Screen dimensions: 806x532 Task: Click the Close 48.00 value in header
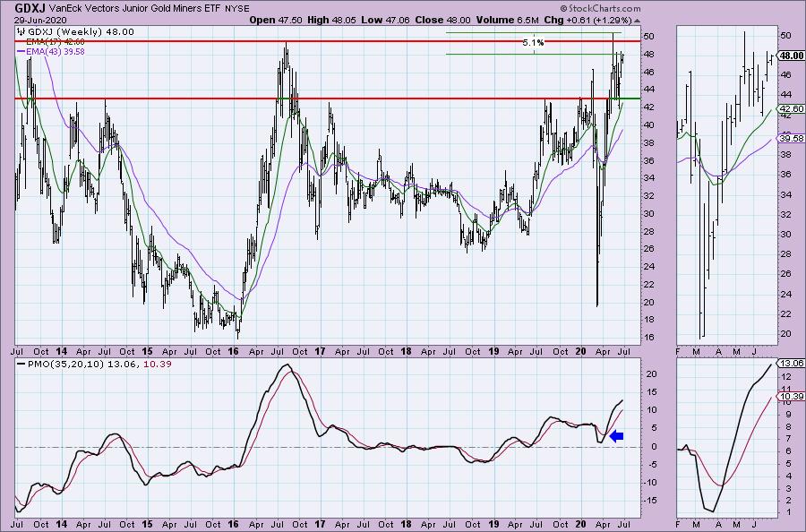coord(442,20)
